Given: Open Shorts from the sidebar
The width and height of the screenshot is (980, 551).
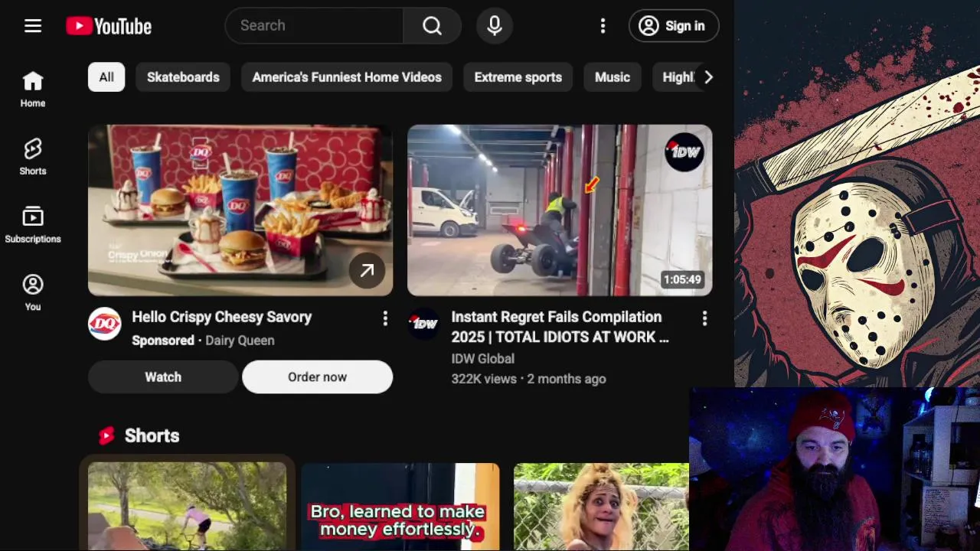Looking at the screenshot, I should click(x=33, y=158).
